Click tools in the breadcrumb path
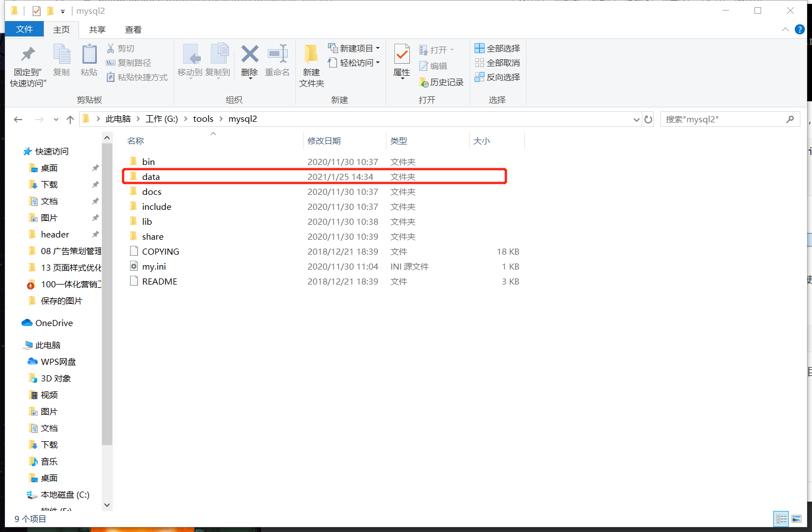The height and width of the screenshot is (532, 812). pyautogui.click(x=203, y=119)
